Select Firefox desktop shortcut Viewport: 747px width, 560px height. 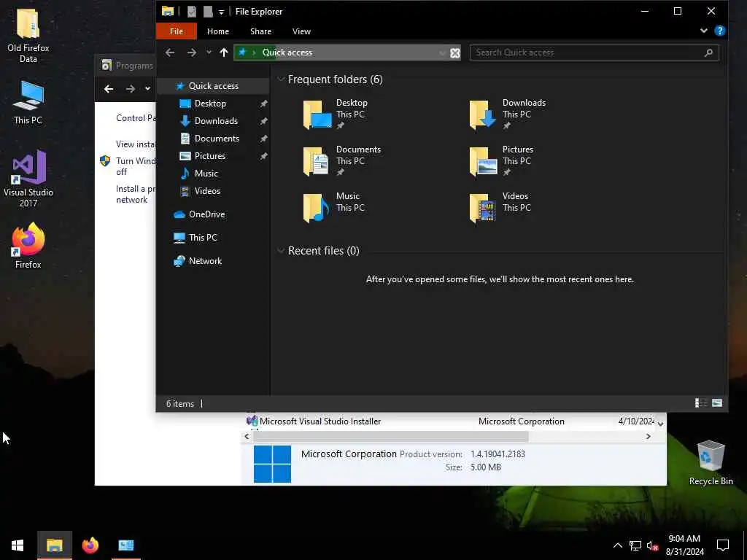28,245
